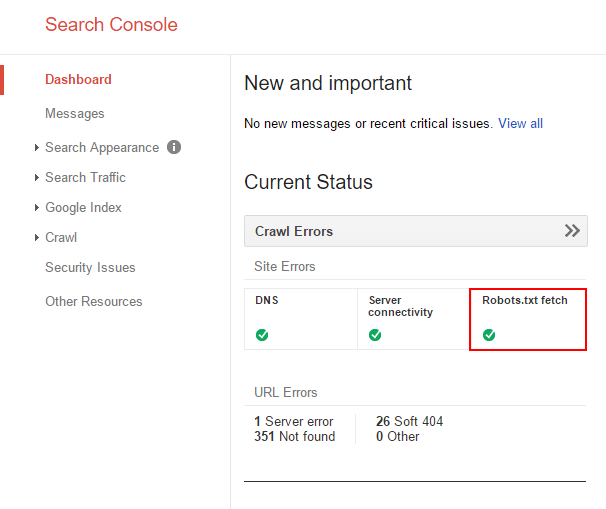Screen dimensions: 606x509
Task: Click the DNS green checkmark status icon
Action: click(262, 335)
